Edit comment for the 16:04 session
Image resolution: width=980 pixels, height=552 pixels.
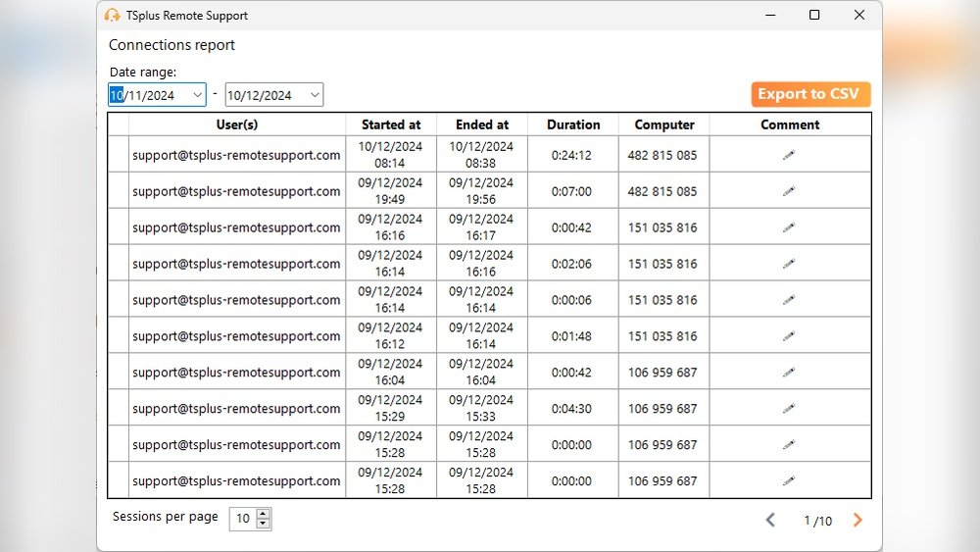(789, 372)
